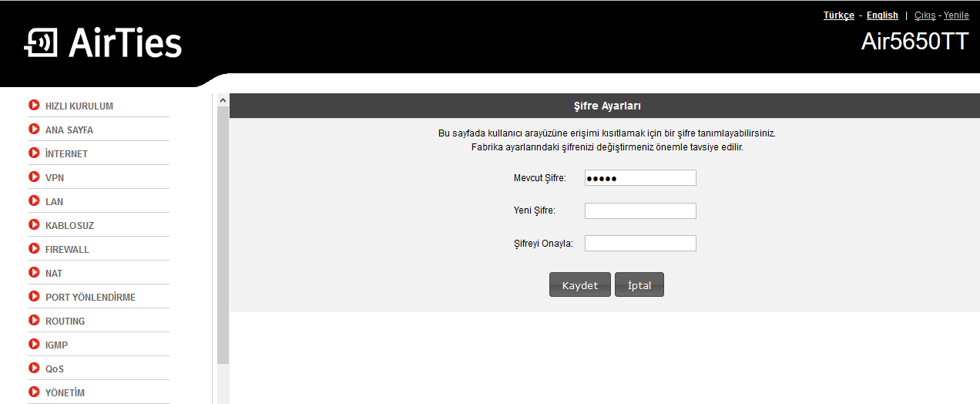Select the VPN menu entry
This screenshot has height=404, width=980.
55,178
